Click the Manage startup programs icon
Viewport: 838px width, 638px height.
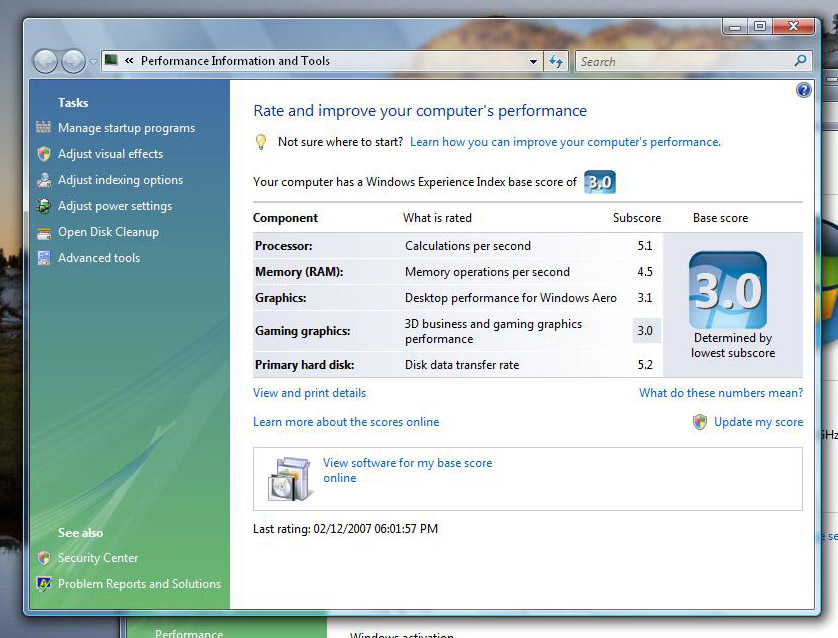click(43, 128)
